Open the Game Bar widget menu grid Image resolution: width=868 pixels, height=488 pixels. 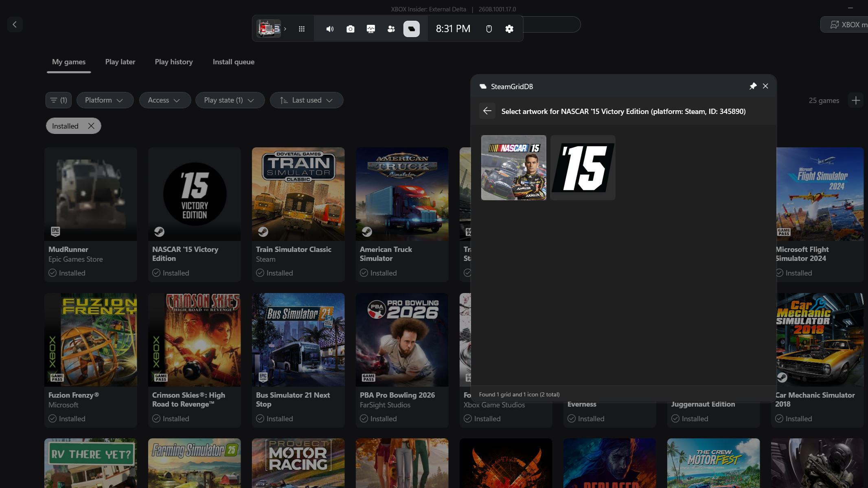pyautogui.click(x=301, y=29)
